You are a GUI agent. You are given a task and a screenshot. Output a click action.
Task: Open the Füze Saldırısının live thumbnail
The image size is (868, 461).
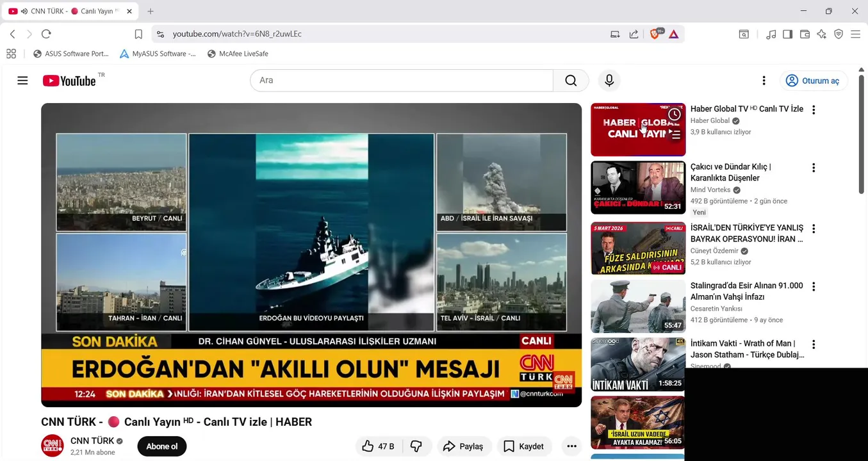tap(638, 248)
